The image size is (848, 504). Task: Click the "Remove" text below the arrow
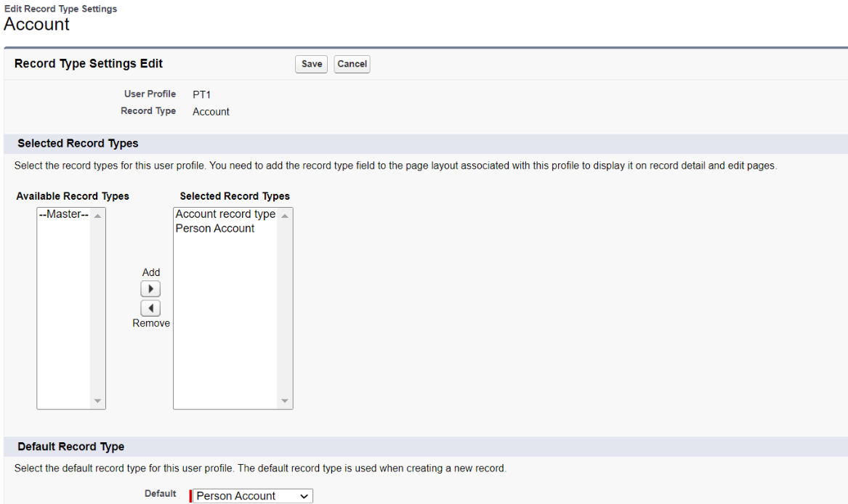(x=151, y=323)
